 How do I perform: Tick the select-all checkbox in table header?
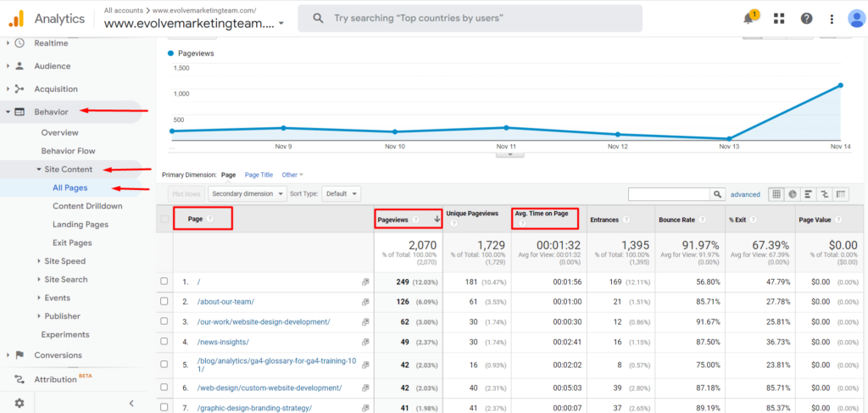pyautogui.click(x=164, y=219)
